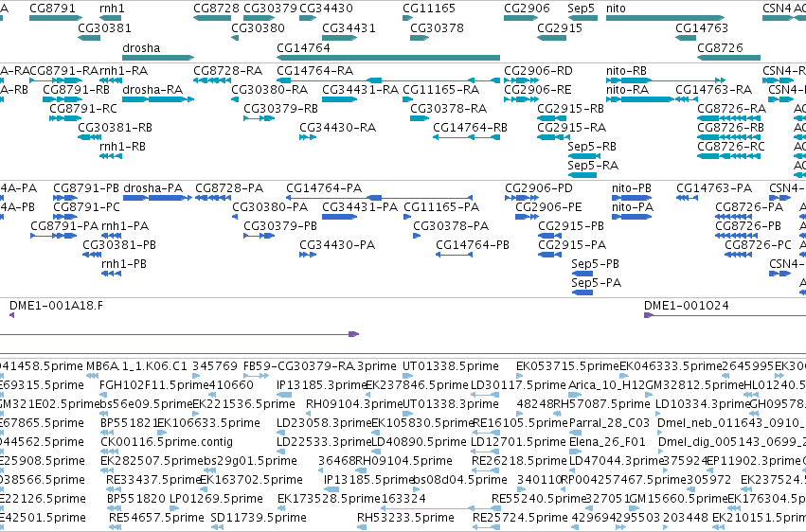Select the CG30381-RB transcript name
This screenshot has height=532, width=806.
(x=116, y=128)
